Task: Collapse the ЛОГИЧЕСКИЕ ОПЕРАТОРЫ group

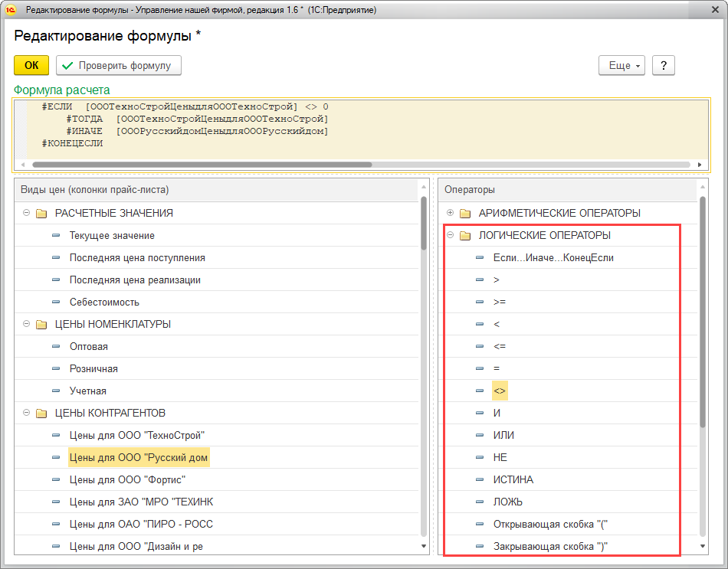Action: click(x=450, y=235)
